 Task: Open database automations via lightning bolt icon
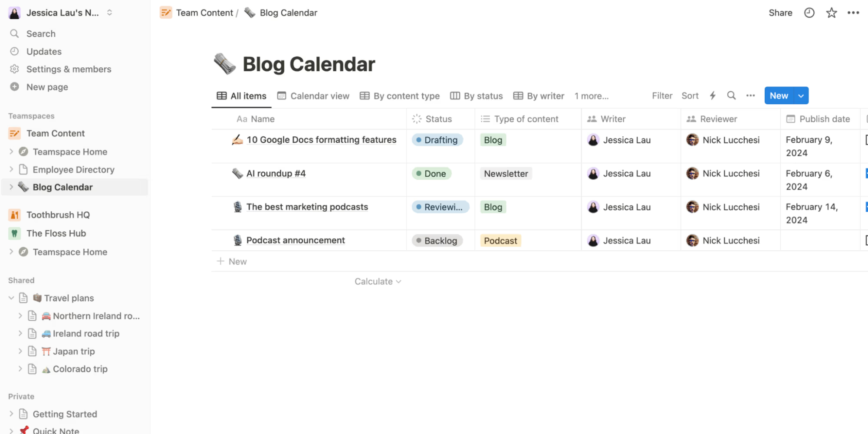712,95
